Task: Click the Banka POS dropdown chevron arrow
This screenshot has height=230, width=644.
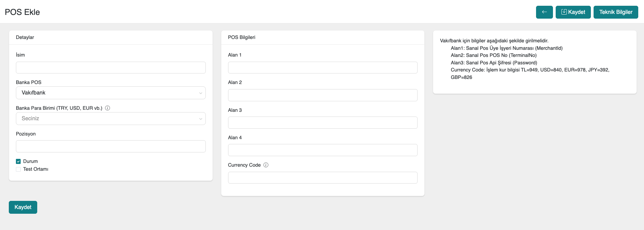Action: [200, 93]
